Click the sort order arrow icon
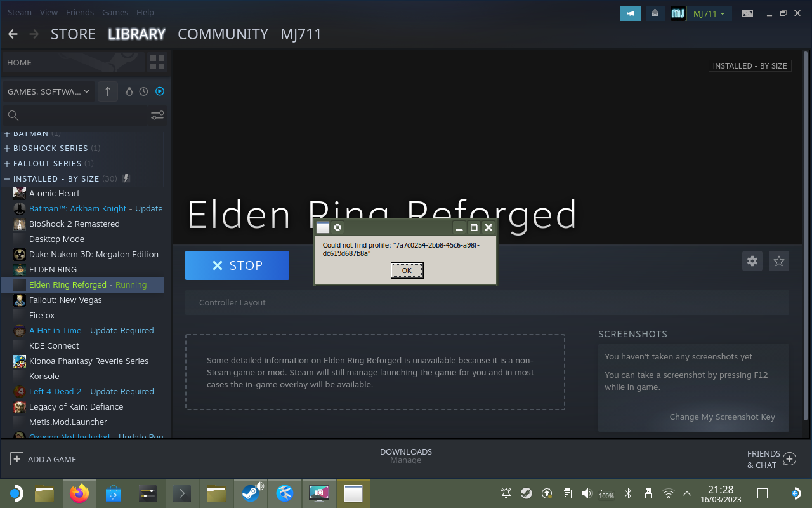The image size is (812, 508). (x=107, y=91)
